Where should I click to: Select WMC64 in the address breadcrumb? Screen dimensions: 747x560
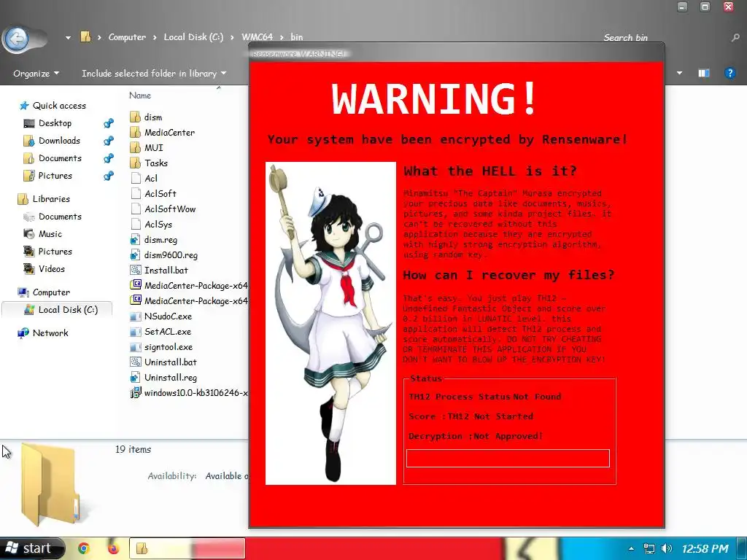258,37
